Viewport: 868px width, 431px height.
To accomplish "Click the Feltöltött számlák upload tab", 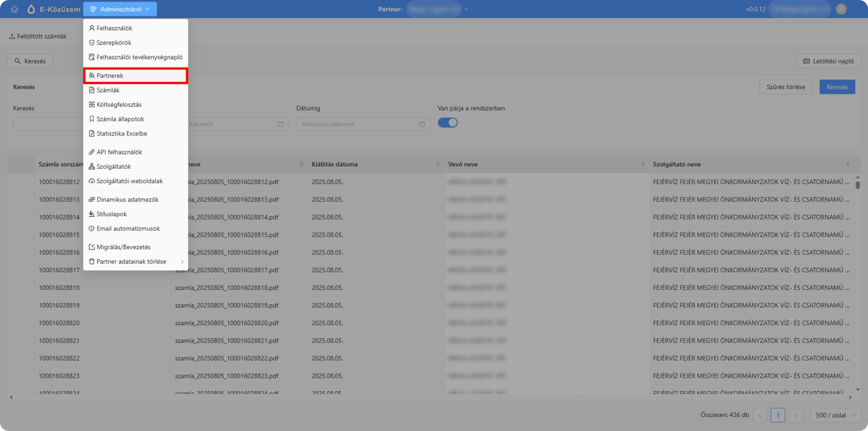I will coord(38,37).
